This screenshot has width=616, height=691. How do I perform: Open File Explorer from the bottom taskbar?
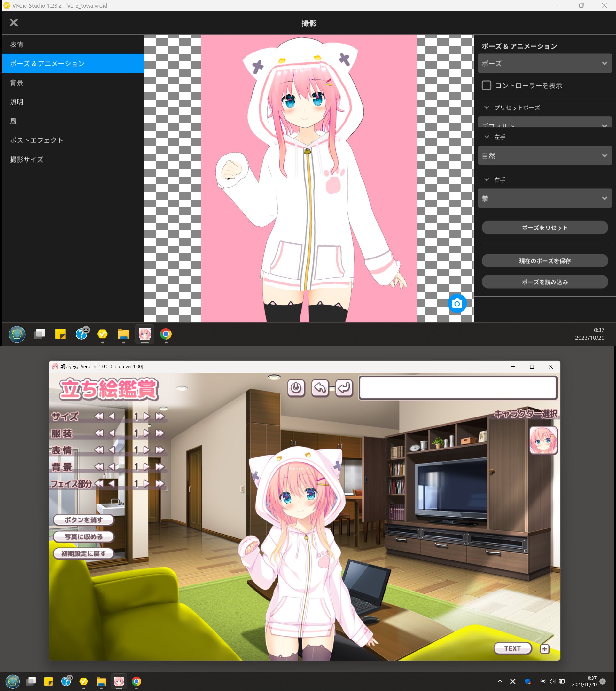pos(101,681)
